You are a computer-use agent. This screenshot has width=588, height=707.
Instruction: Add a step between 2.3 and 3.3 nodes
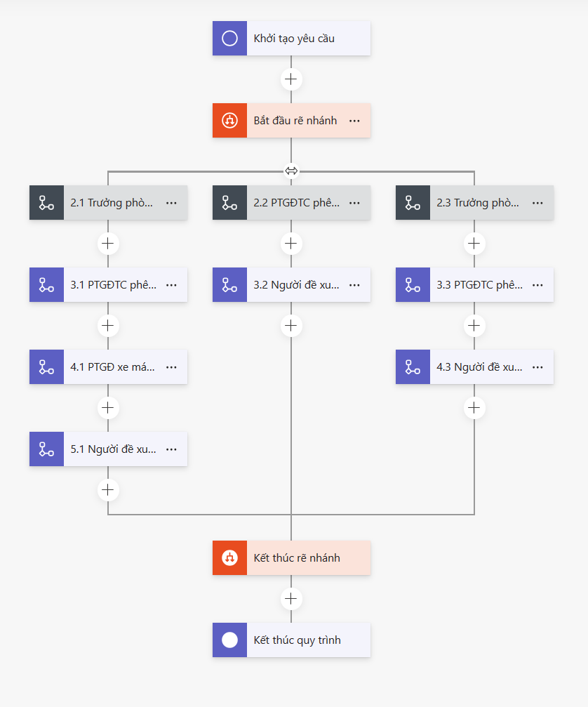tap(474, 244)
